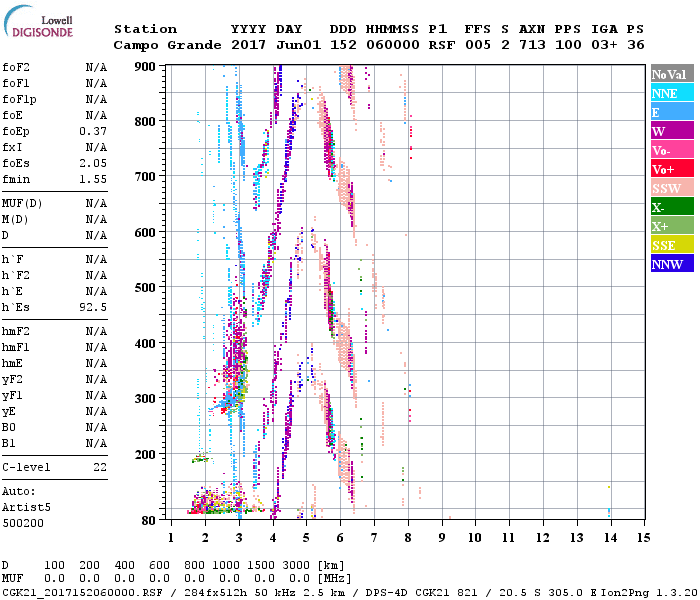The width and height of the screenshot is (700, 600).
Task: Select the Vo- pink legend swatch
Action: click(672, 150)
